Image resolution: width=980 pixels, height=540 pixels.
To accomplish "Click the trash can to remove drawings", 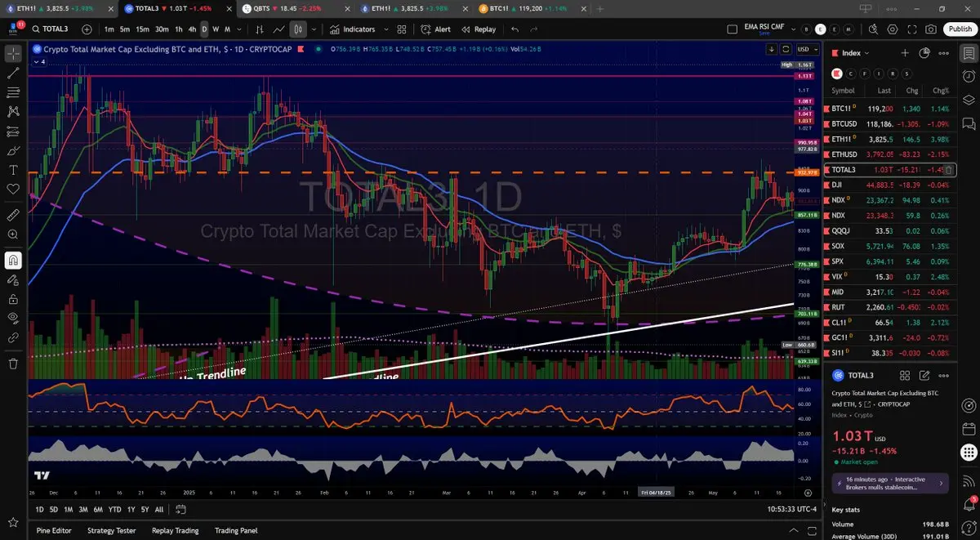I will point(13,364).
